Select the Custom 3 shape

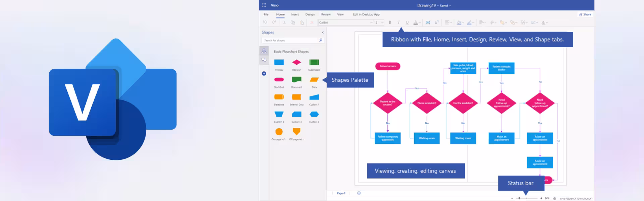click(x=297, y=115)
